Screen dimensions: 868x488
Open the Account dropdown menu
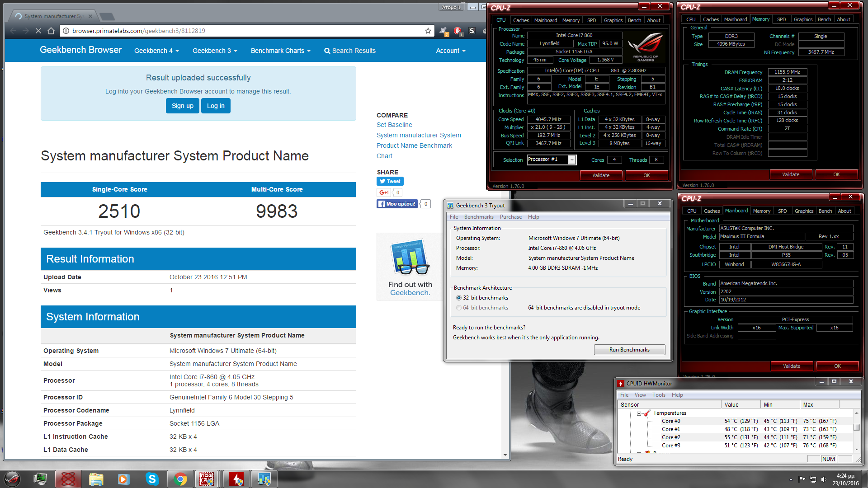451,51
